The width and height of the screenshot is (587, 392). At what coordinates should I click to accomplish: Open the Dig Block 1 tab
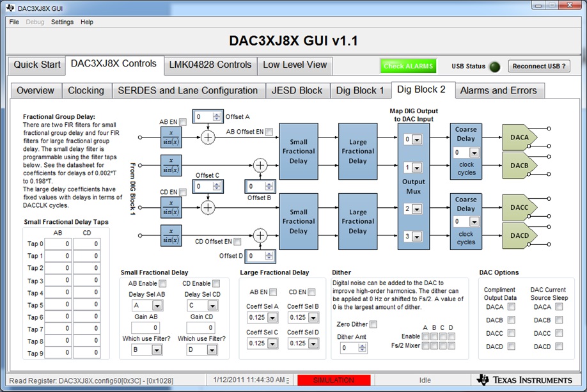tap(360, 91)
